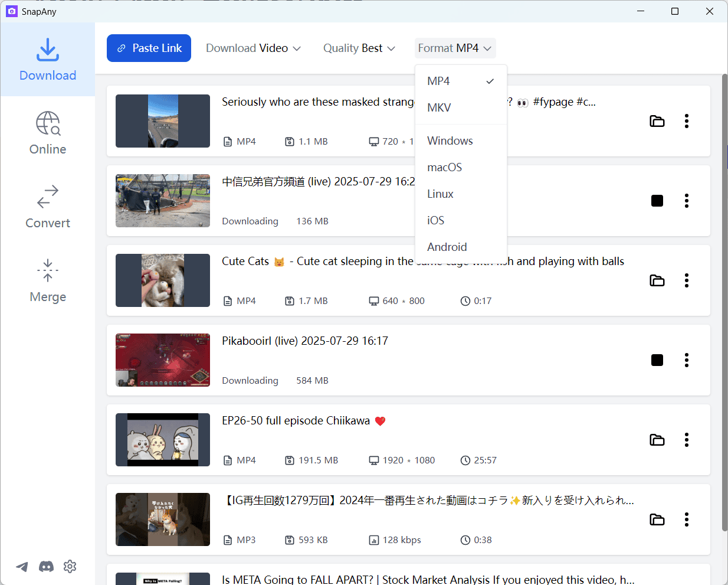This screenshot has width=728, height=585.
Task: Click the 中信兄弟 live thumbnail
Action: (x=163, y=201)
